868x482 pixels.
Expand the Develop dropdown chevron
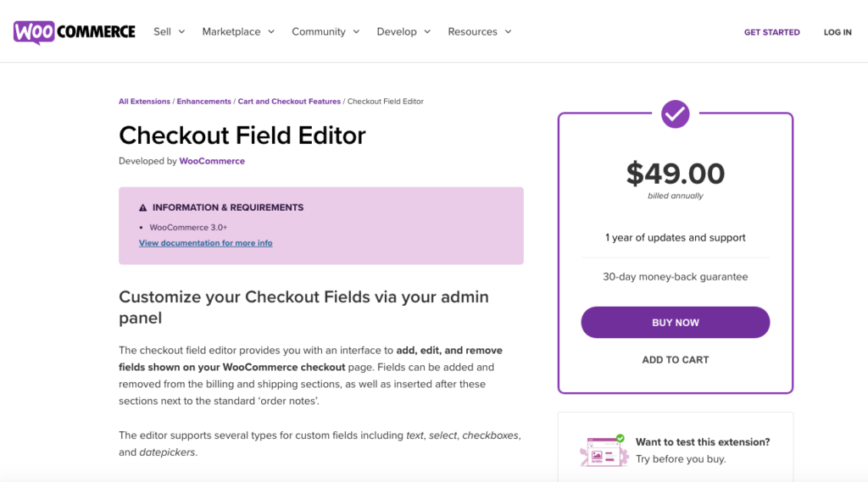427,32
